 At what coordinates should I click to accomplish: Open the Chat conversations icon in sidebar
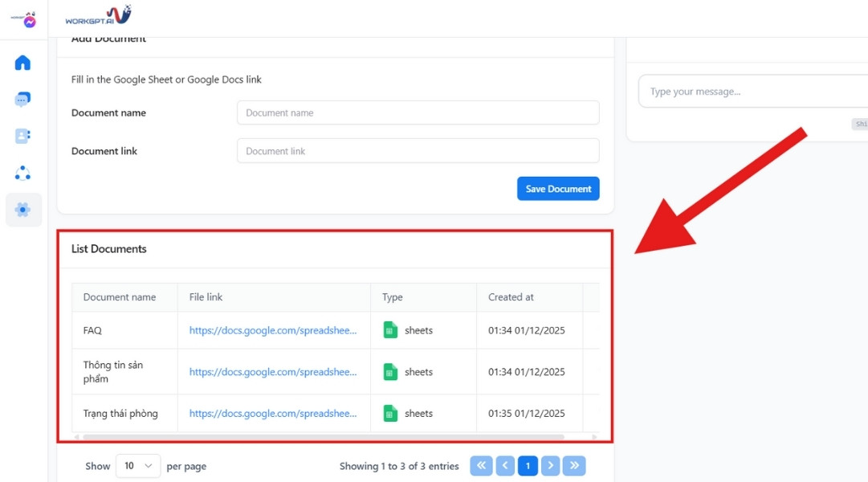(x=22, y=99)
